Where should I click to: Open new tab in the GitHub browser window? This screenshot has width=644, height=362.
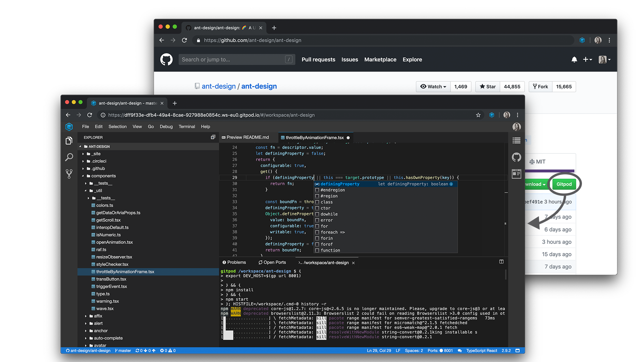pos(274,28)
